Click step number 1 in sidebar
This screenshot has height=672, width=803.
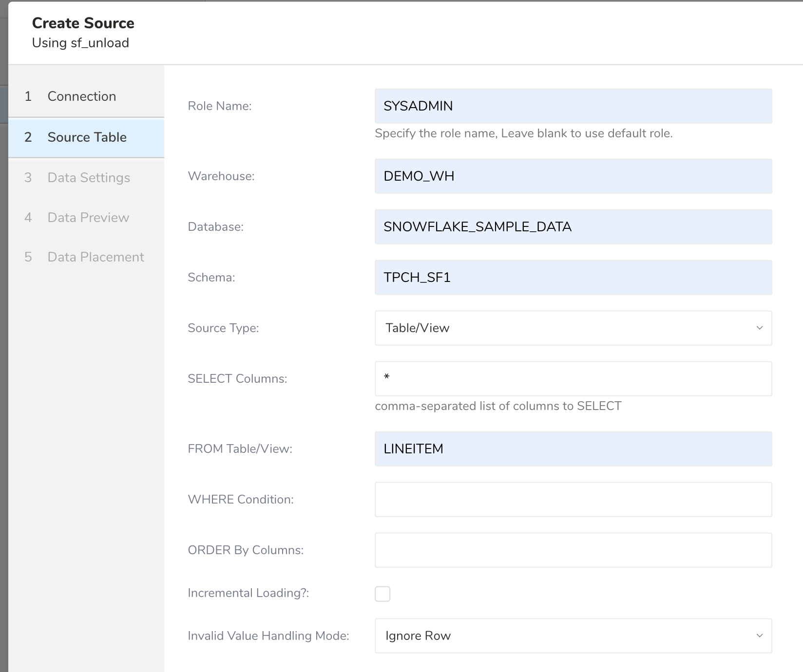28,96
